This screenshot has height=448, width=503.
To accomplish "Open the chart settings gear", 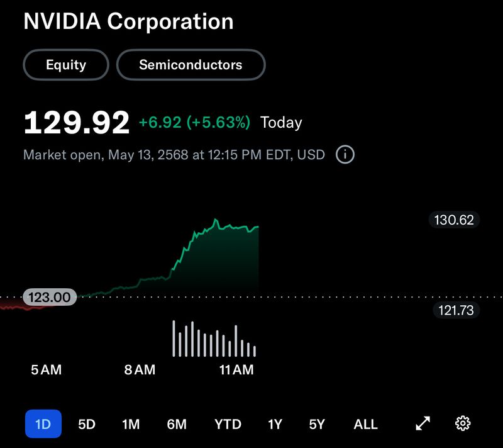I will pos(463,424).
